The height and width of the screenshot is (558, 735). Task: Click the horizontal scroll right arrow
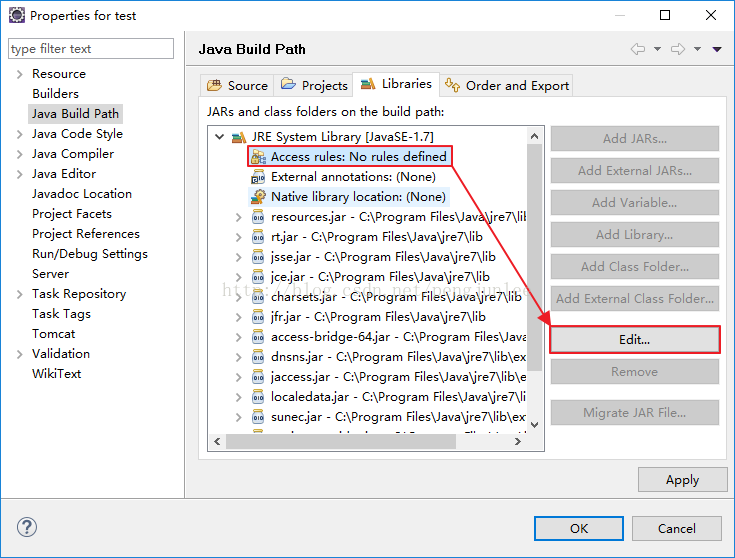pyautogui.click(x=518, y=441)
